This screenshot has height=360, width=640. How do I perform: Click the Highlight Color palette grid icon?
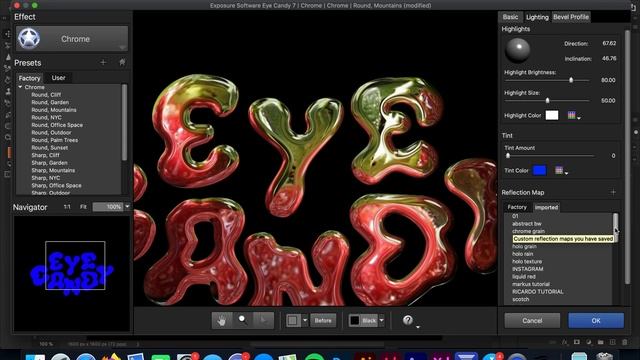click(571, 115)
